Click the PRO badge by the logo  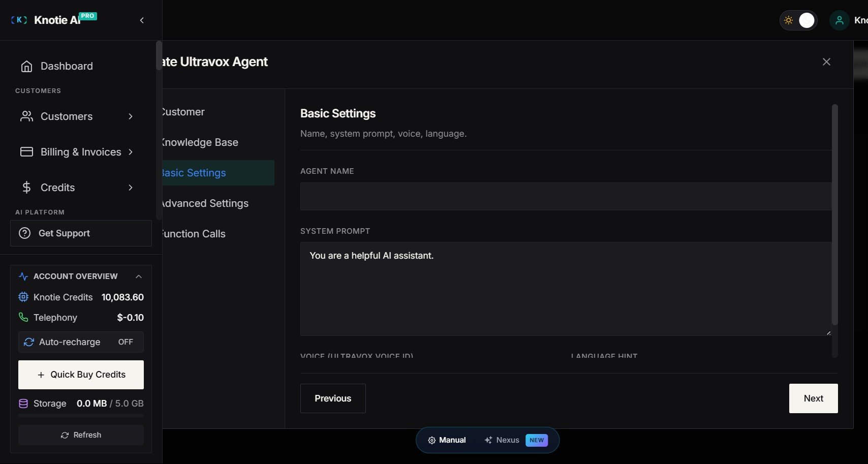tap(87, 16)
